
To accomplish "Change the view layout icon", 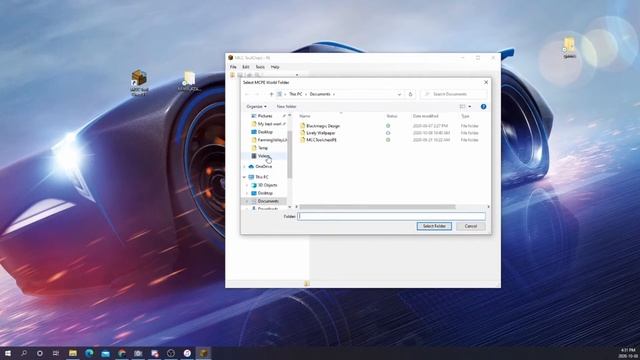I will pyautogui.click(x=462, y=107).
